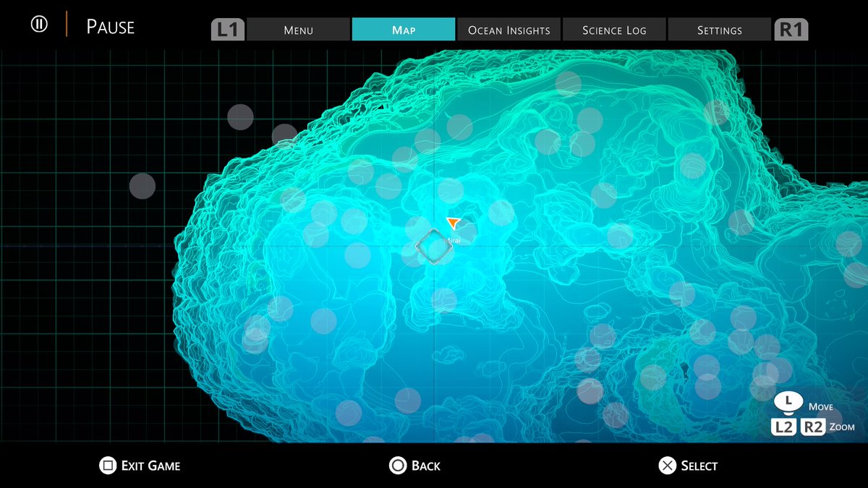Viewport: 868px width, 488px height.
Task: Open the Menu tab
Action: 299,30
